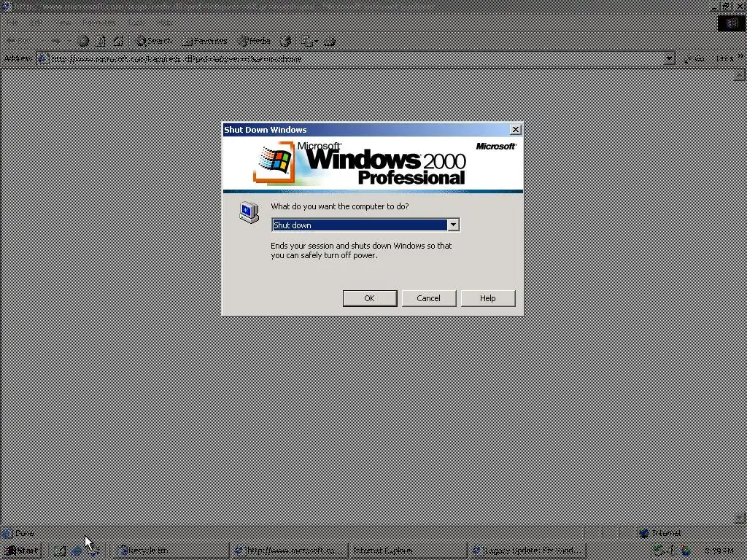Launch Internet Explorer from quick launch
747x560 pixels.
(76, 551)
